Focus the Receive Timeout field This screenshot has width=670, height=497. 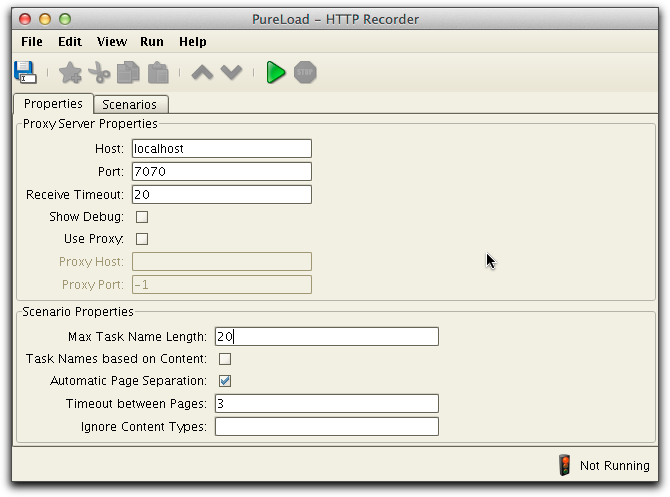click(222, 195)
